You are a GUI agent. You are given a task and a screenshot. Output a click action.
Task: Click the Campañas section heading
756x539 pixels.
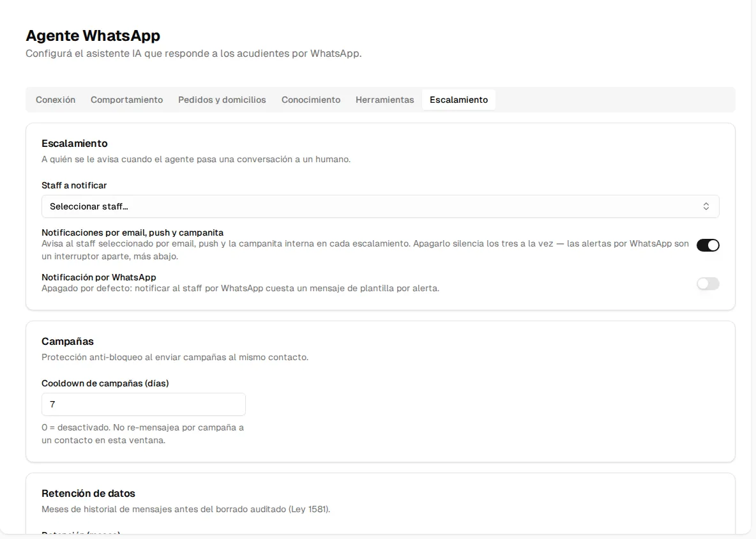(x=68, y=341)
